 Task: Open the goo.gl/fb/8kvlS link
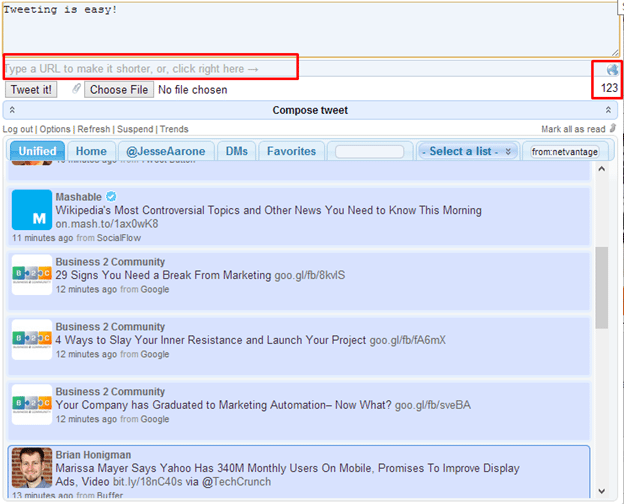pyautogui.click(x=310, y=275)
